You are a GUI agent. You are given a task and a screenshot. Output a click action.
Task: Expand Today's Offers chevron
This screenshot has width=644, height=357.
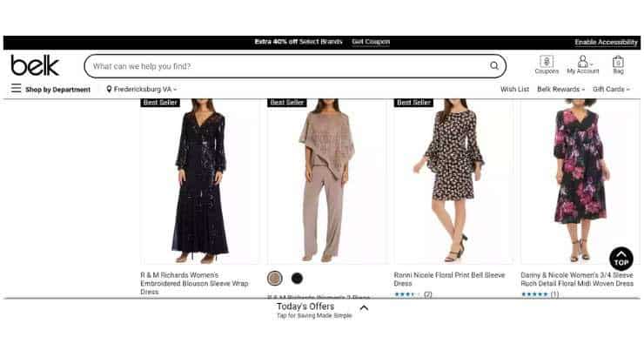(x=364, y=308)
